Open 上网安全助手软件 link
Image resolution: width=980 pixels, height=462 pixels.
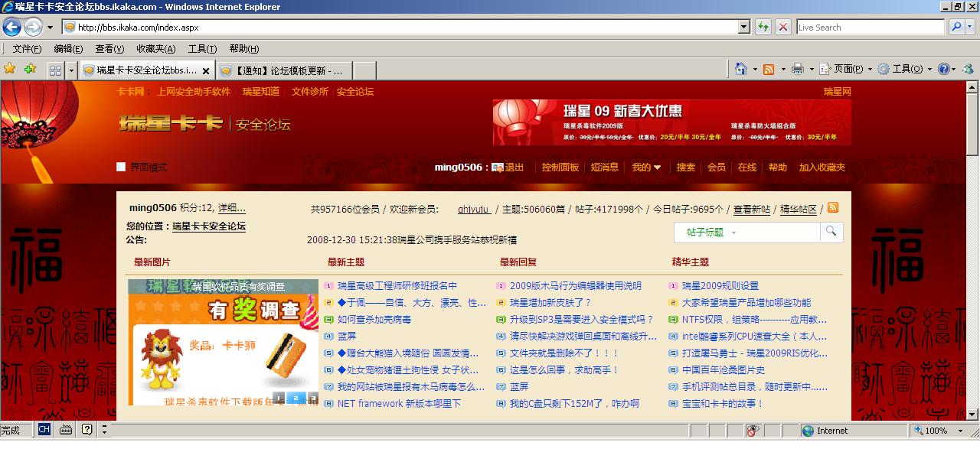[194, 91]
